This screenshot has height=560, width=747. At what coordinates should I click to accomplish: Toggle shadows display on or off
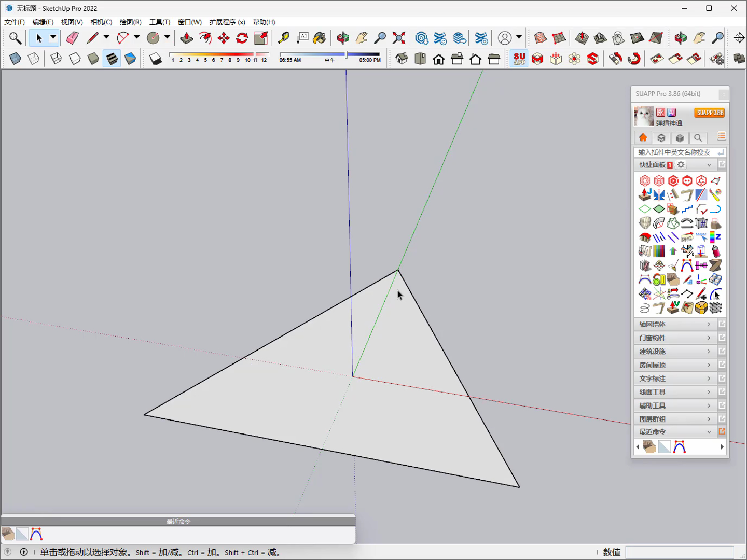coord(155,59)
